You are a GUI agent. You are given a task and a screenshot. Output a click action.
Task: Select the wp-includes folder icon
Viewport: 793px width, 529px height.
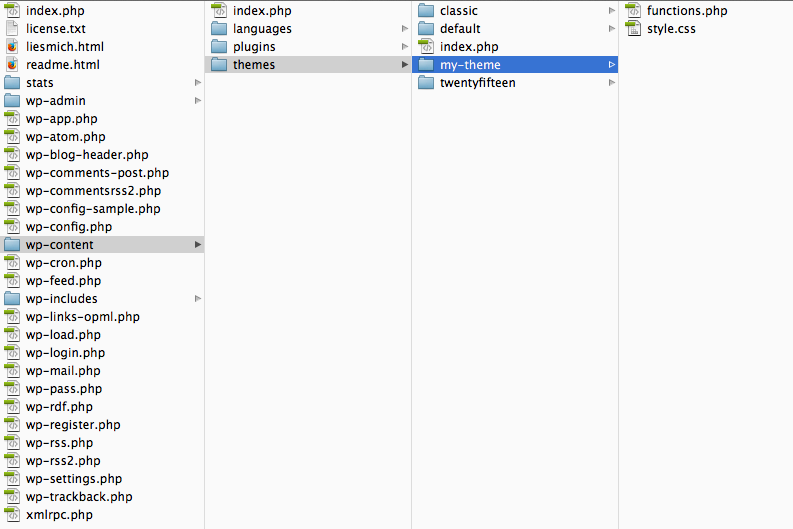12,298
